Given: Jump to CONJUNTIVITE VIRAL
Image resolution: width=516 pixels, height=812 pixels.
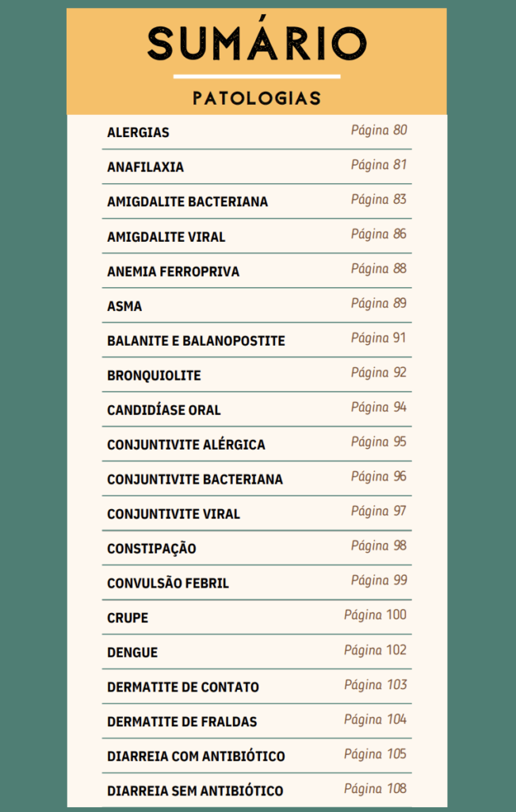Looking at the screenshot, I should [173, 514].
